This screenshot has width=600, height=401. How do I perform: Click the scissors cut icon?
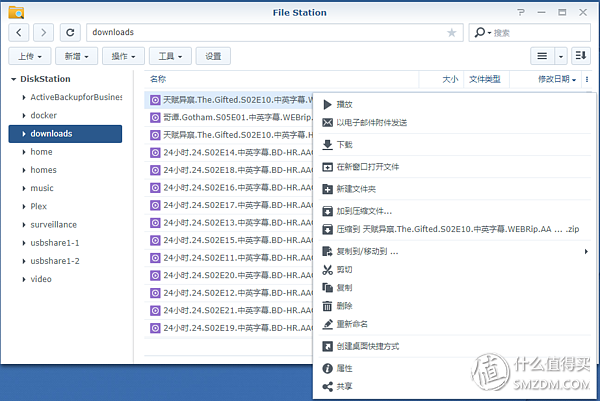(x=327, y=270)
